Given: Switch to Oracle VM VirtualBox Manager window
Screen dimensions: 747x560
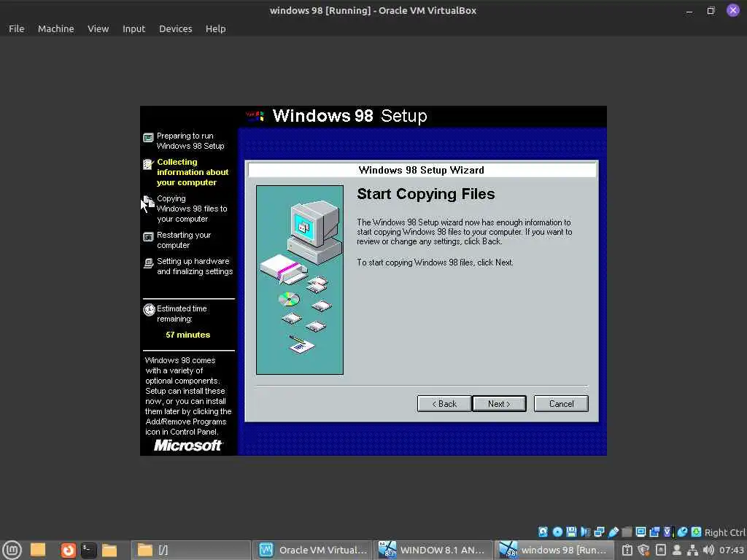Looking at the screenshot, I should click(313, 550).
